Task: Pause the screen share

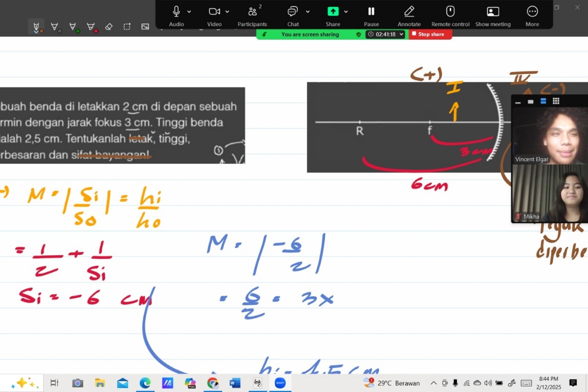Action: 371,16
